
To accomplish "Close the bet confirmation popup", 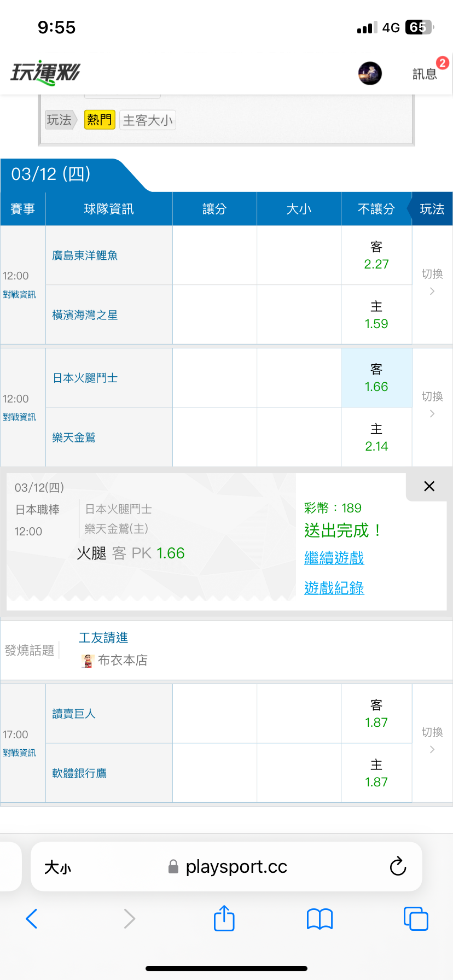I will [x=429, y=486].
